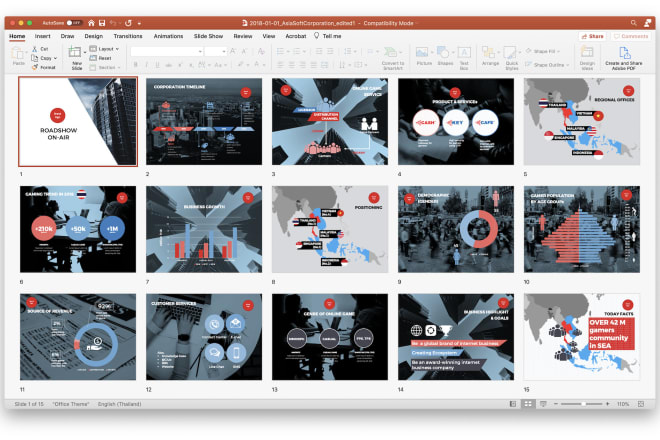The image size is (660, 440).
Task: Toggle the AutoSave switch
Action: coord(74,23)
